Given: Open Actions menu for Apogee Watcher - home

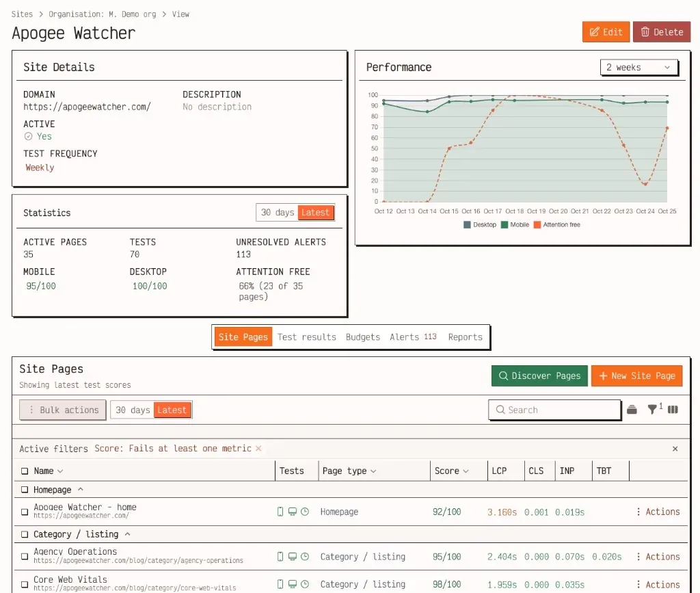Looking at the screenshot, I should pos(658,512).
